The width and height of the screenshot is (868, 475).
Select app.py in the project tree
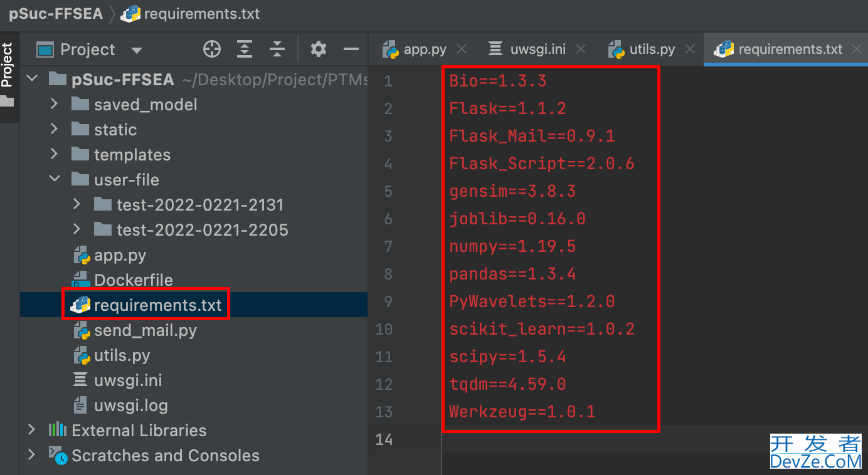pyautogui.click(x=120, y=255)
